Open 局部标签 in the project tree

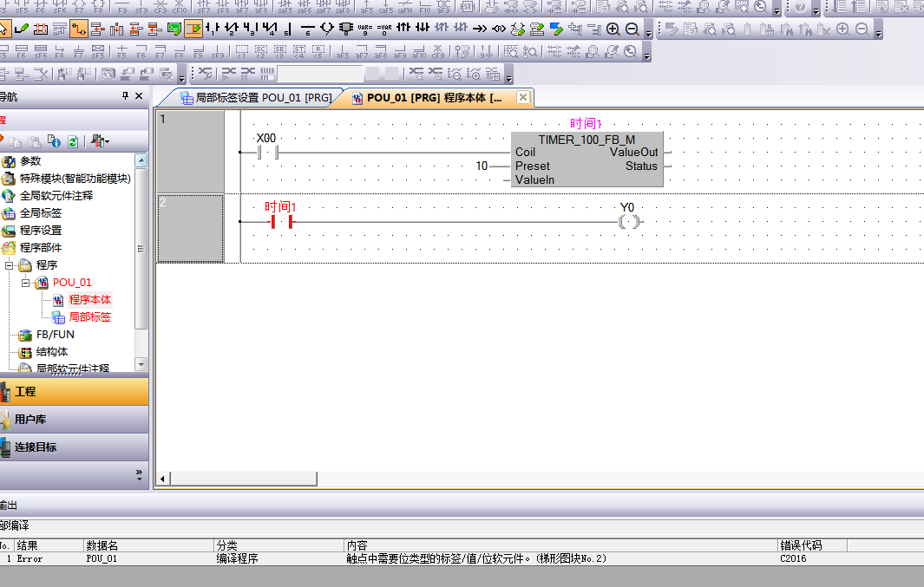(x=89, y=317)
